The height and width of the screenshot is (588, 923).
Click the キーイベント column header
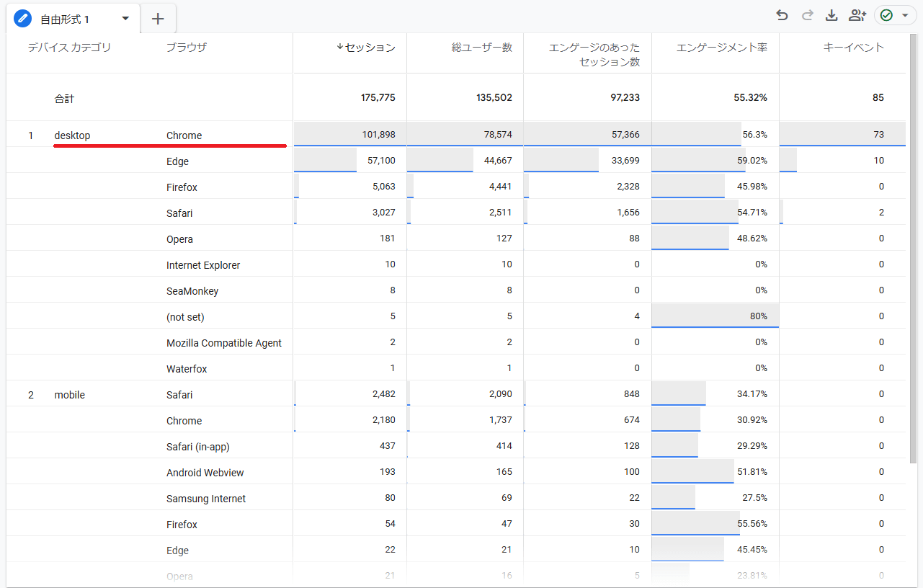click(853, 48)
